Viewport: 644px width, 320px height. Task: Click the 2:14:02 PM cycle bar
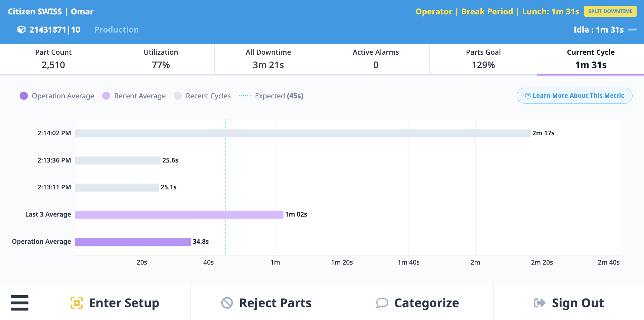point(302,133)
